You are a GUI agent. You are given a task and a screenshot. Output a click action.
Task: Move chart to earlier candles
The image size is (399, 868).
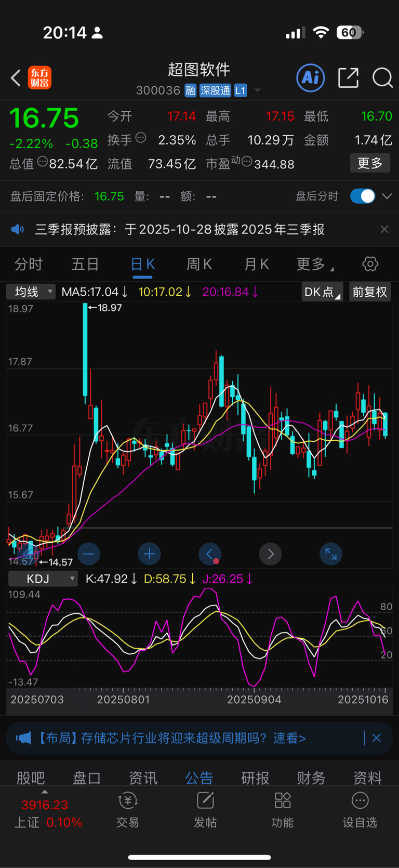(x=210, y=554)
